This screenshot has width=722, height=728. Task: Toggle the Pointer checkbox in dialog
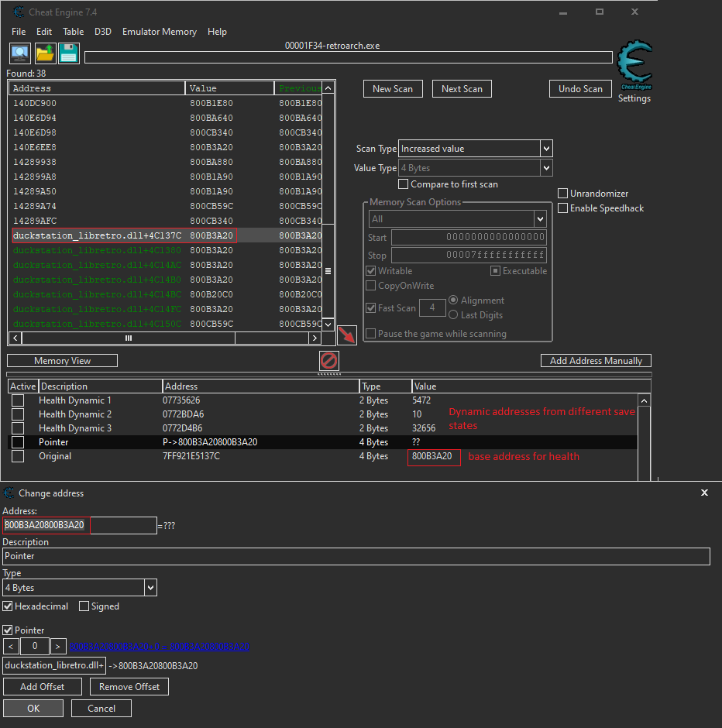click(x=8, y=630)
